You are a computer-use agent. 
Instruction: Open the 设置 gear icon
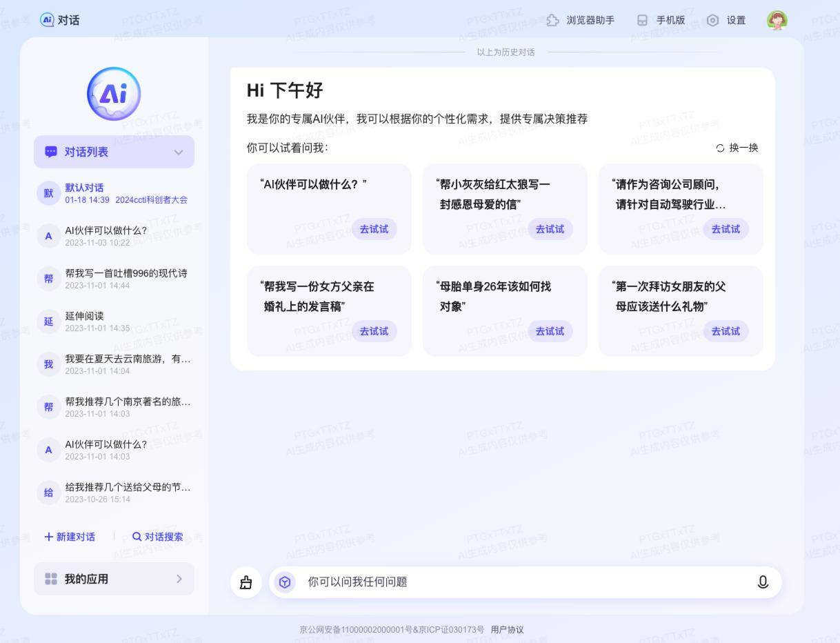coord(712,20)
